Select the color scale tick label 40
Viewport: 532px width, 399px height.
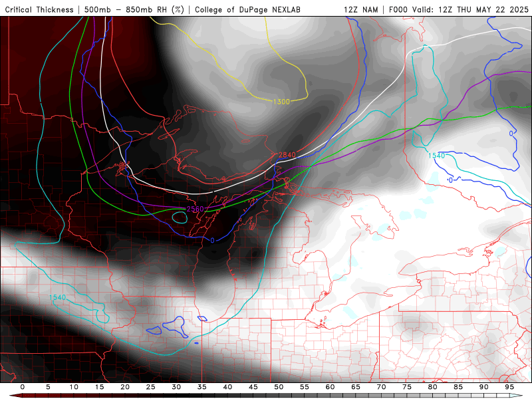tap(227, 387)
